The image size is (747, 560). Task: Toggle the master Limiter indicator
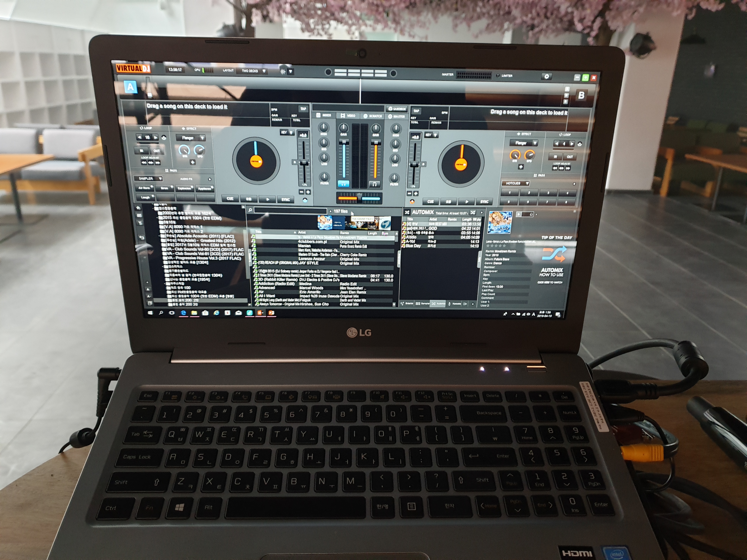[x=498, y=76]
